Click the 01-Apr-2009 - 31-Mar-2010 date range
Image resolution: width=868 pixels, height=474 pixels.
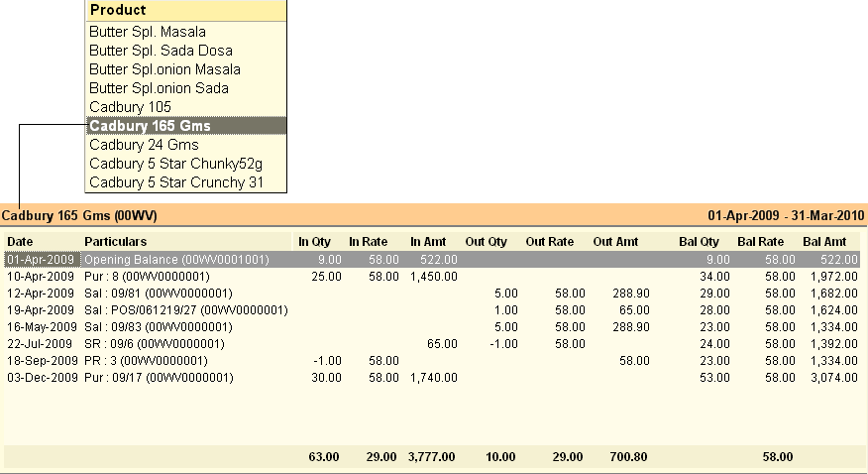(786, 215)
